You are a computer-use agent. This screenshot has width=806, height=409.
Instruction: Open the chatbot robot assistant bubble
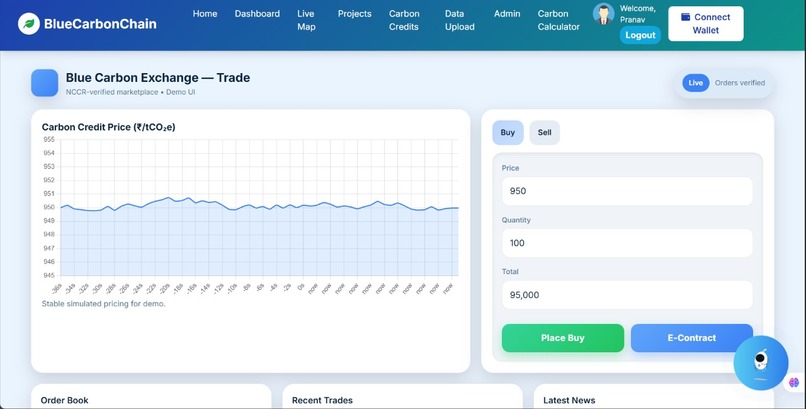[x=761, y=363]
